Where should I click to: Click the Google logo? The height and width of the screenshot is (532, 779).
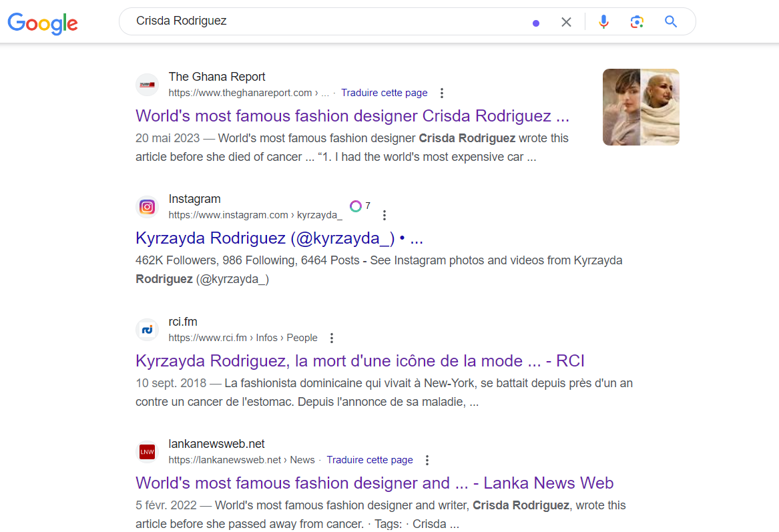click(43, 22)
